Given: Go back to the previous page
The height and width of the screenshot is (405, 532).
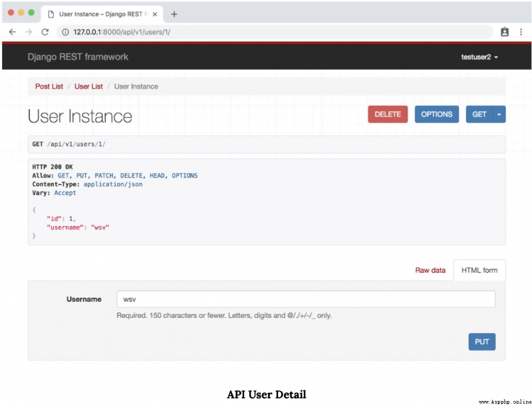Looking at the screenshot, I should point(13,32).
